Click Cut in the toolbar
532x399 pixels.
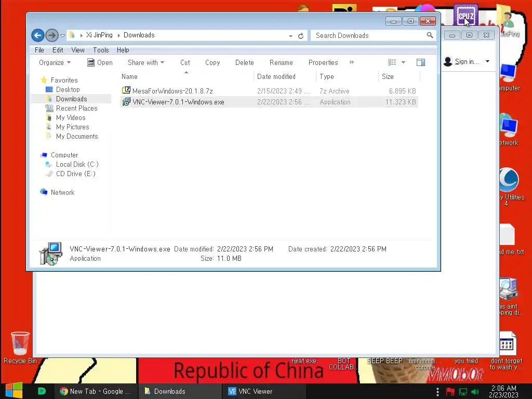point(185,62)
